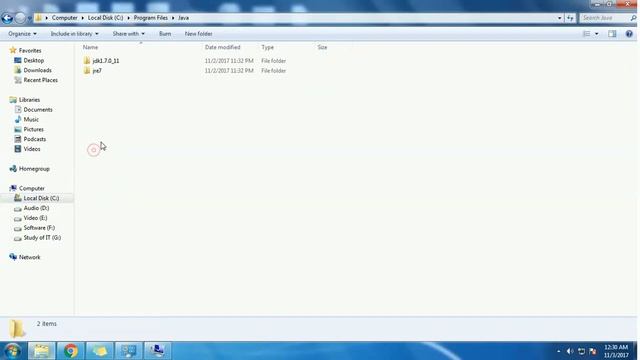The width and height of the screenshot is (640, 360).
Task: Sort by the Size column header
Action: 322,47
